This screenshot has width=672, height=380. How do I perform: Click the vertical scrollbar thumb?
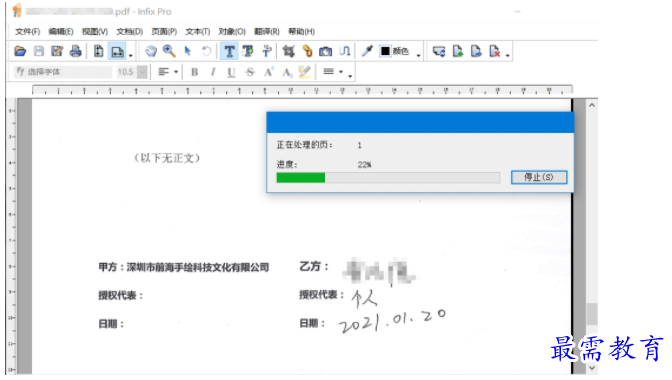(592, 314)
